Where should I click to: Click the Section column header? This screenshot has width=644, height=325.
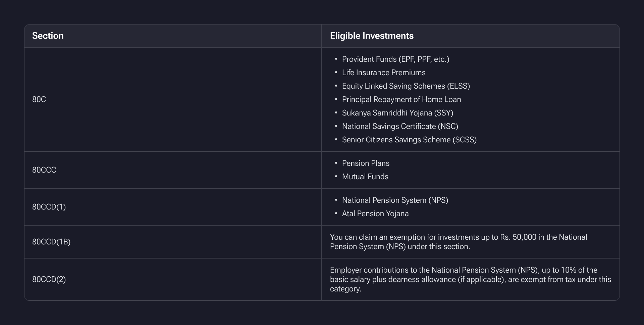(x=48, y=36)
